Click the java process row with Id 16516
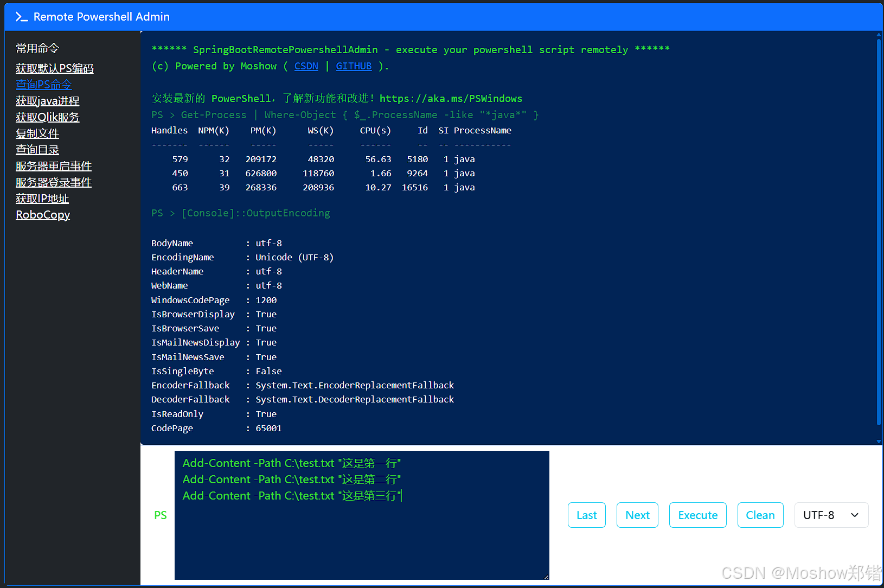The height and width of the screenshot is (588, 884). coord(323,187)
